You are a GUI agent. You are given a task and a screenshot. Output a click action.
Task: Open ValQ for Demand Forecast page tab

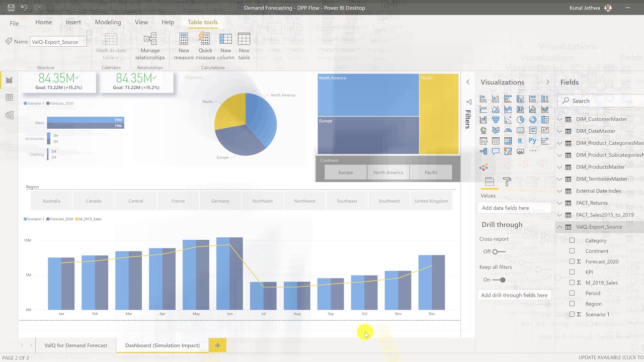pos(76,345)
